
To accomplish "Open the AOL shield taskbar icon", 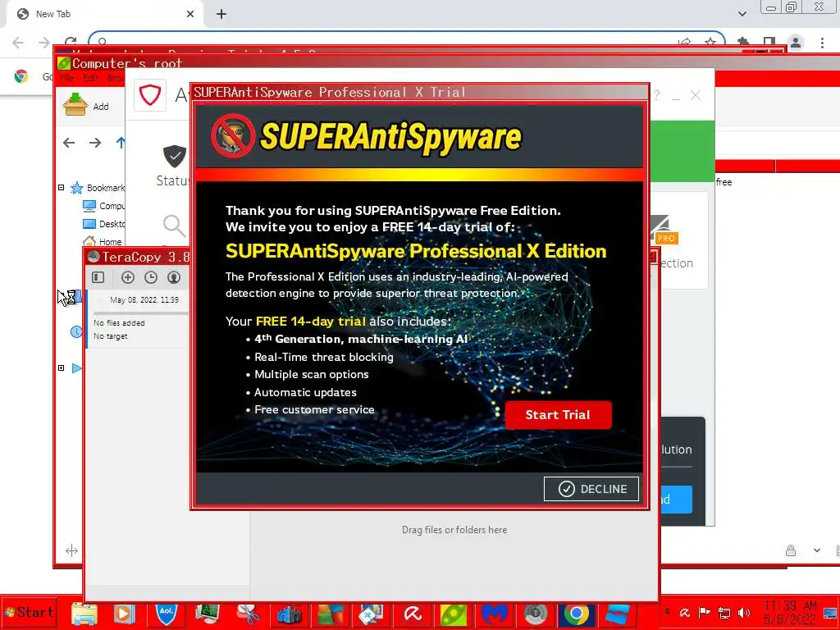I will point(166,614).
